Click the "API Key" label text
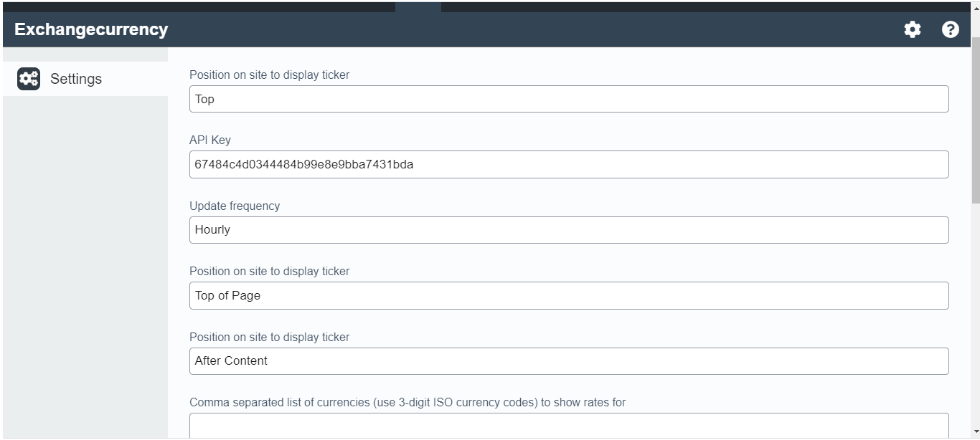This screenshot has width=980, height=440. coord(210,140)
